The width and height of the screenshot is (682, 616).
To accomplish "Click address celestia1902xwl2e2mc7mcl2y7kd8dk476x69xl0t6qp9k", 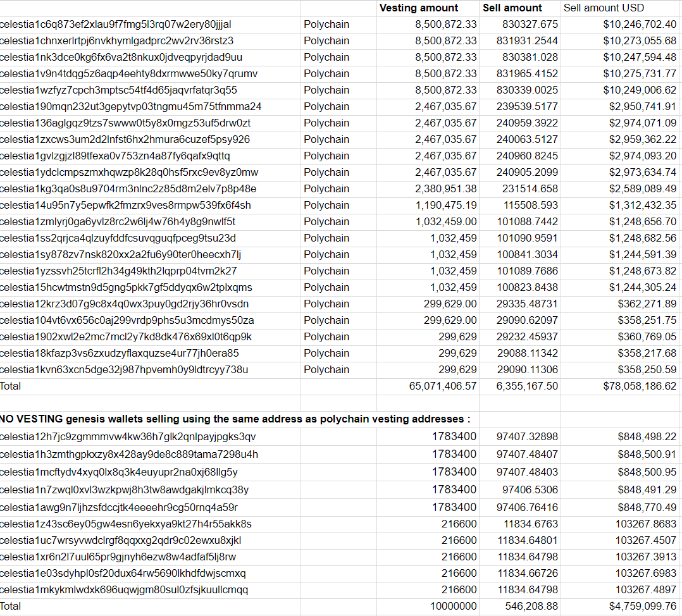I will click(126, 337).
